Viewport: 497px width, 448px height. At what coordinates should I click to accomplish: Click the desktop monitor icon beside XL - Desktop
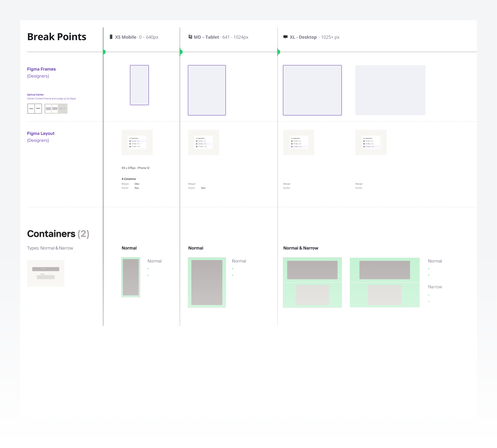click(285, 37)
